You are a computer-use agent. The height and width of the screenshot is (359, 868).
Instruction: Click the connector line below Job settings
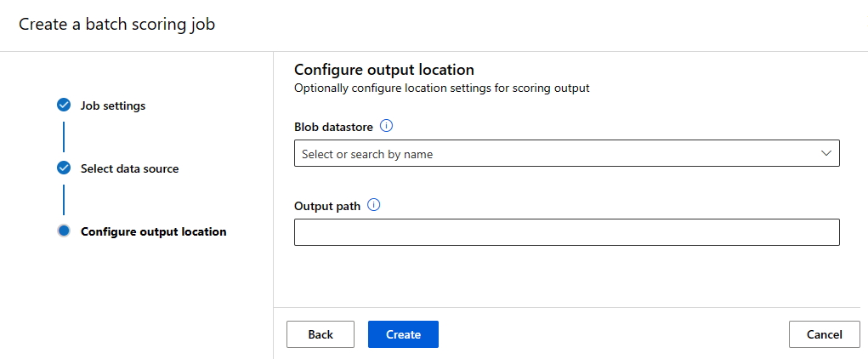[64, 137]
